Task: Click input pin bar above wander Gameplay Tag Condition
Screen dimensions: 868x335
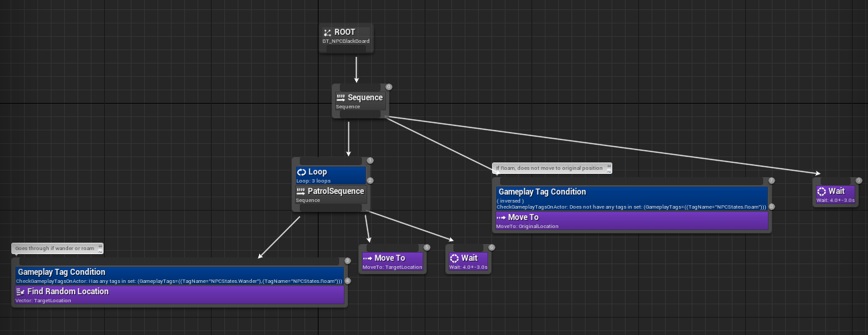Action: tap(179, 261)
